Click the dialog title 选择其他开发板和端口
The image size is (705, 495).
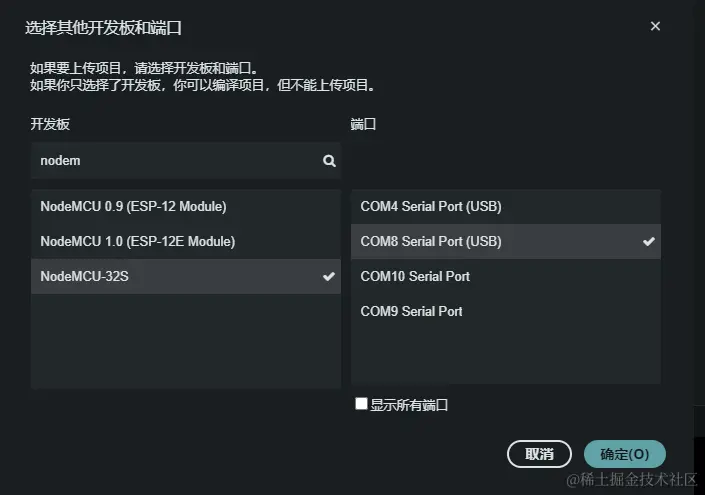coord(104,27)
